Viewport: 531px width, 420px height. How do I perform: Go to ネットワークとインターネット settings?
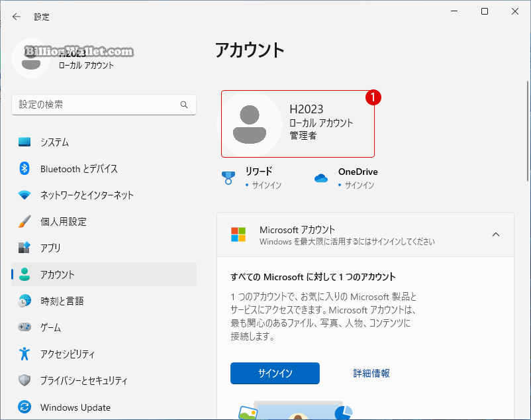[104, 195]
